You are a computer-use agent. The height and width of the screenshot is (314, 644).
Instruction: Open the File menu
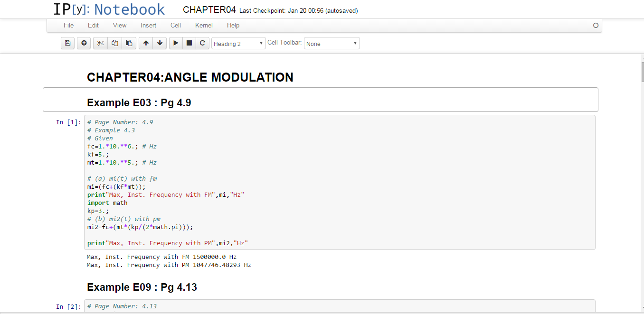[x=68, y=25]
